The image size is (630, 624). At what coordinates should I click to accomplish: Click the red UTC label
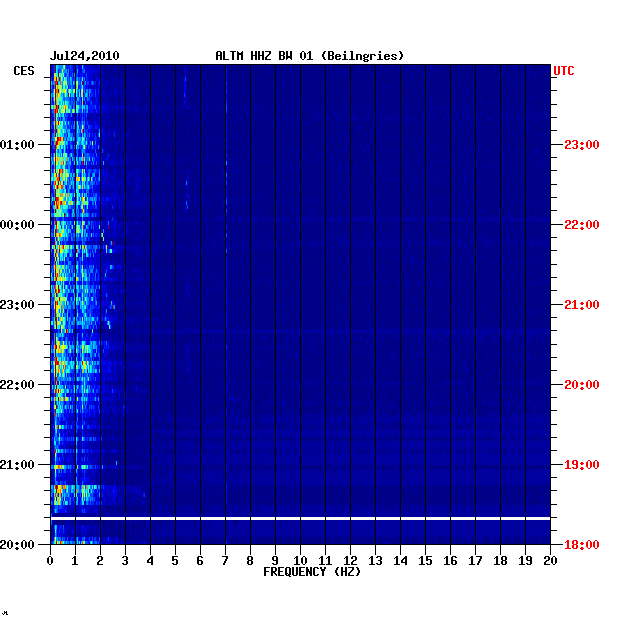coord(564,71)
